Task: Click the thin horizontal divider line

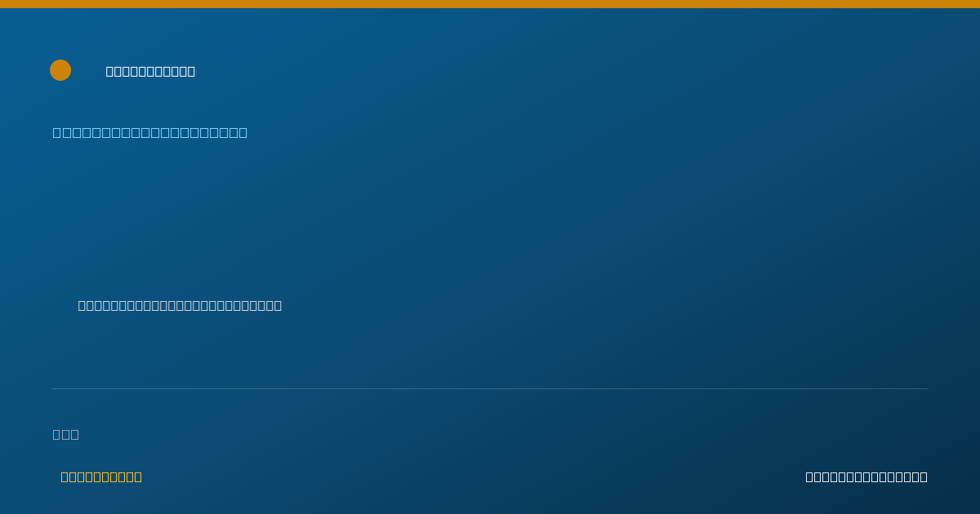Action: [x=490, y=388]
